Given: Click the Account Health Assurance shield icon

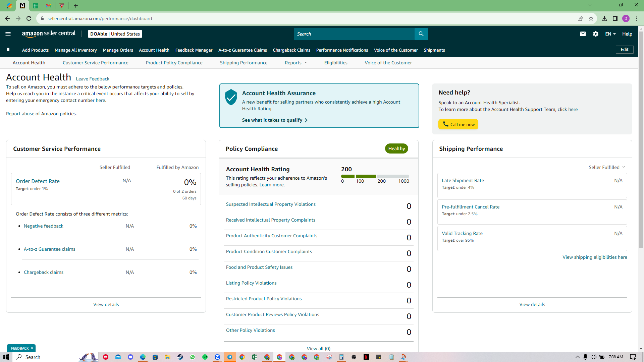Looking at the screenshot, I should 231,97.
